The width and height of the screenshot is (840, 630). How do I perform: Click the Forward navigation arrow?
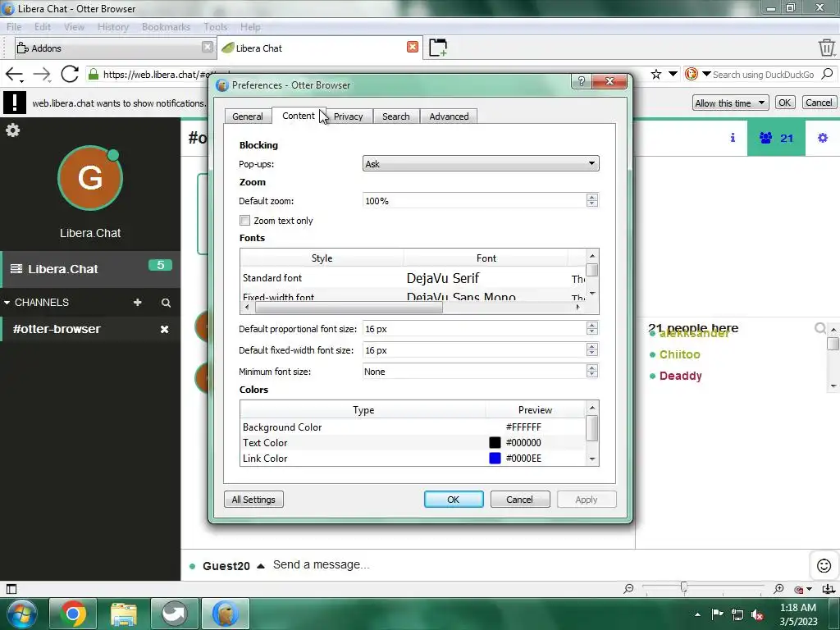pos(42,75)
